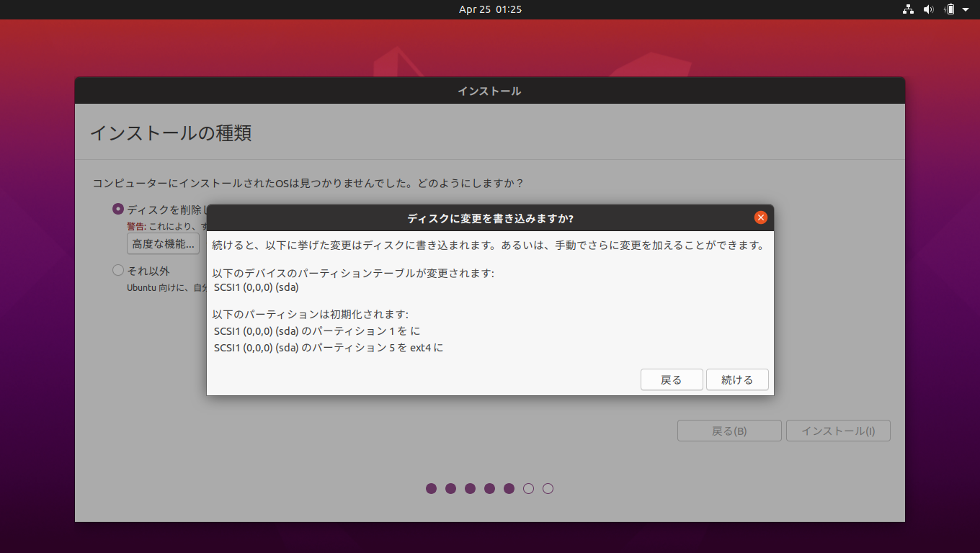The image size is (980, 553).
Task: Click the line パーティション 5 を ext4 に
Action: coord(329,347)
